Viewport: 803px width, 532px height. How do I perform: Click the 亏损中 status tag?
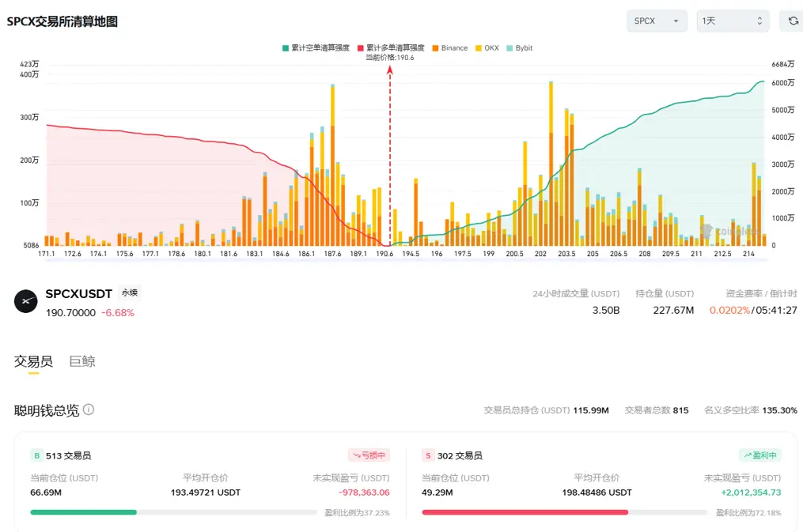coord(369,455)
